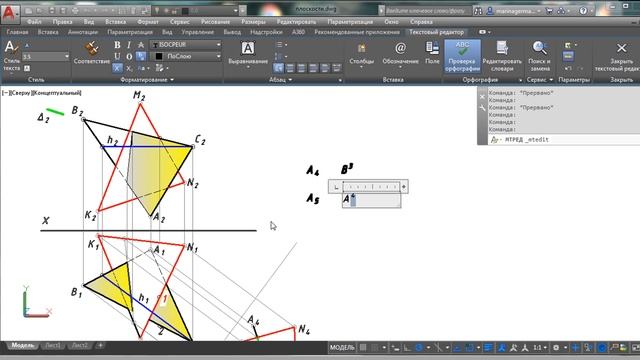Open change case Aa dropdown

click(143, 68)
